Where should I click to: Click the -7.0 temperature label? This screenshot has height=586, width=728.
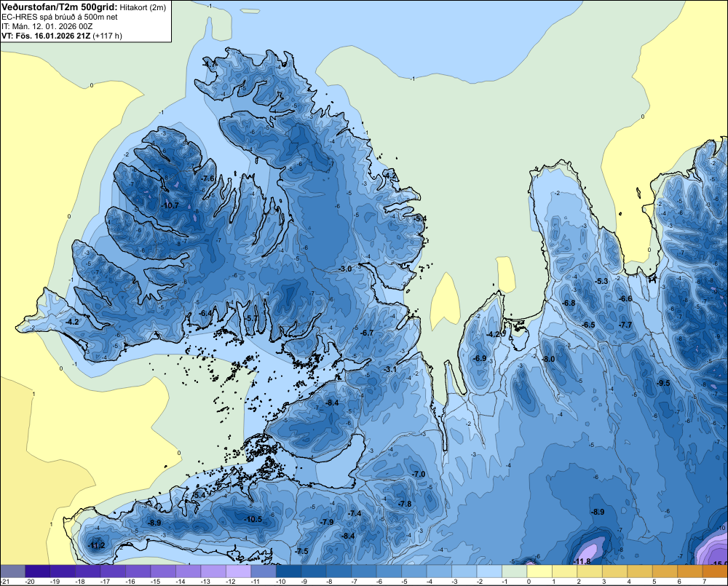[x=419, y=474]
